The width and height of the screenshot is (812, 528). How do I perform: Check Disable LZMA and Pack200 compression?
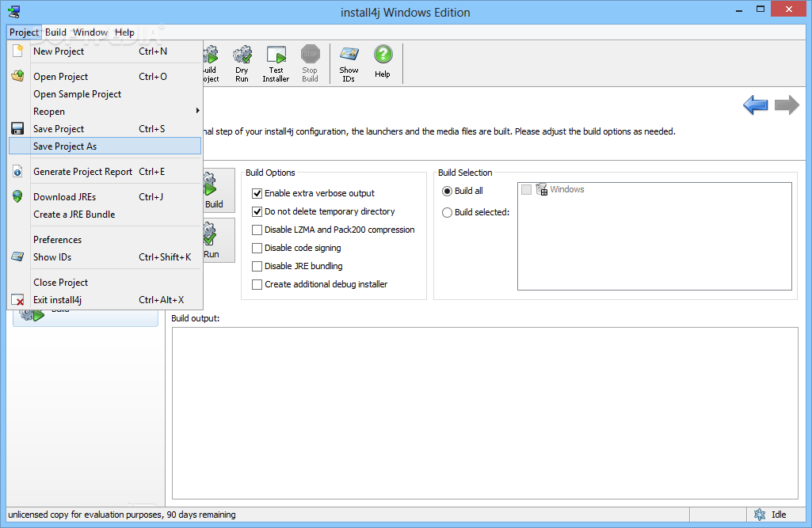[x=257, y=230]
